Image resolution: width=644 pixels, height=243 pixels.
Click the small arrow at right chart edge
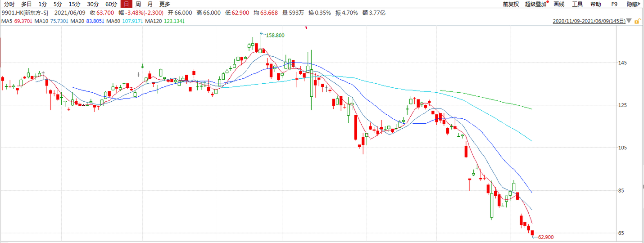click(x=642, y=187)
